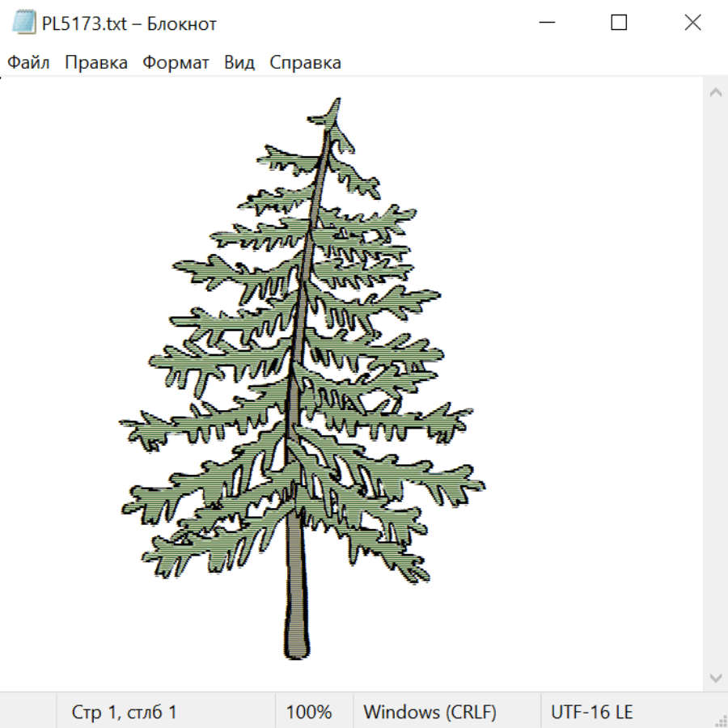
Task: Open the Файл menu
Action: tap(29, 63)
